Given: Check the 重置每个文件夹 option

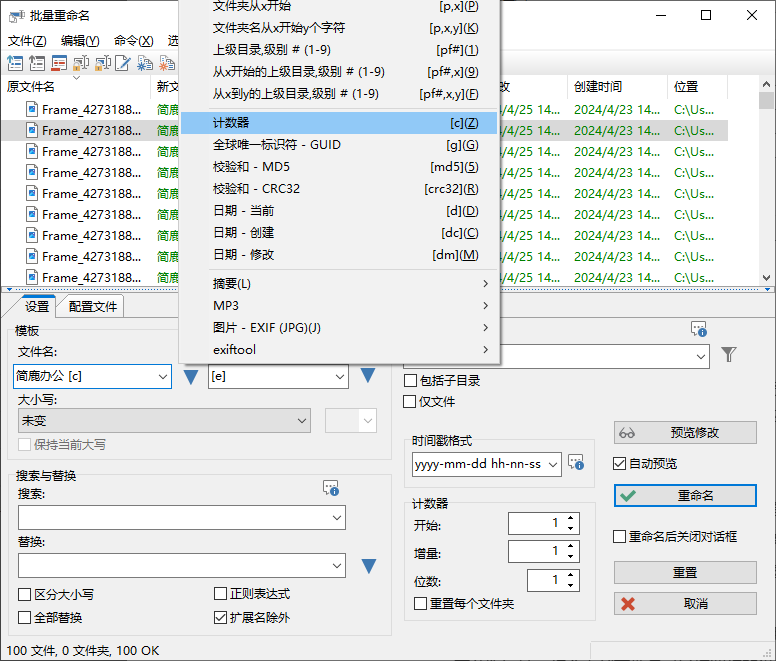Looking at the screenshot, I should [420, 604].
